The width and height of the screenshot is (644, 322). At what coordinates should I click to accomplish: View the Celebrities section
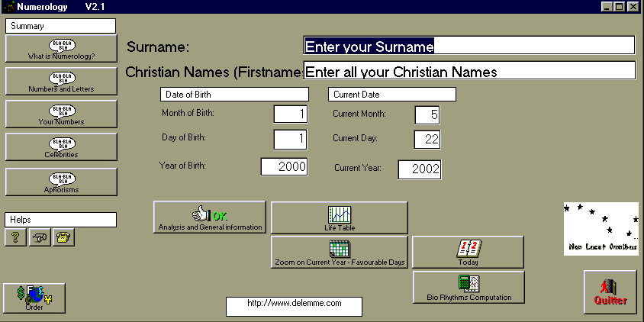click(61, 147)
